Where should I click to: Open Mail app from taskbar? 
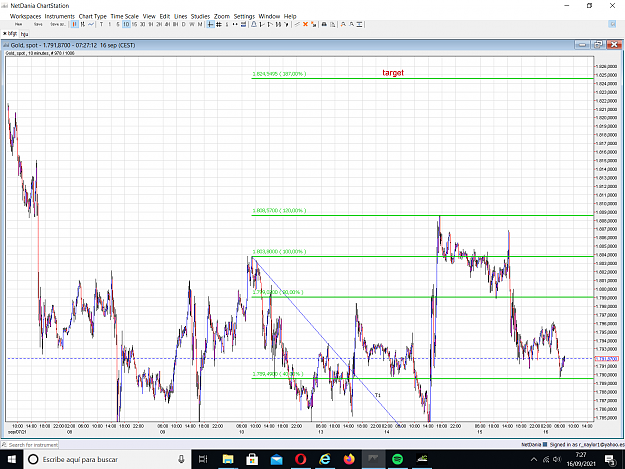[x=276, y=459]
